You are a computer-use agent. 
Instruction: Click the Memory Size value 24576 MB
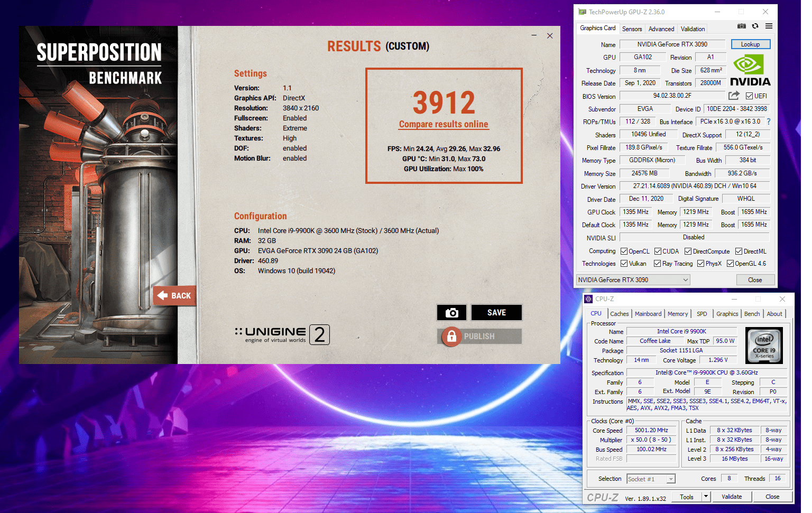point(644,173)
